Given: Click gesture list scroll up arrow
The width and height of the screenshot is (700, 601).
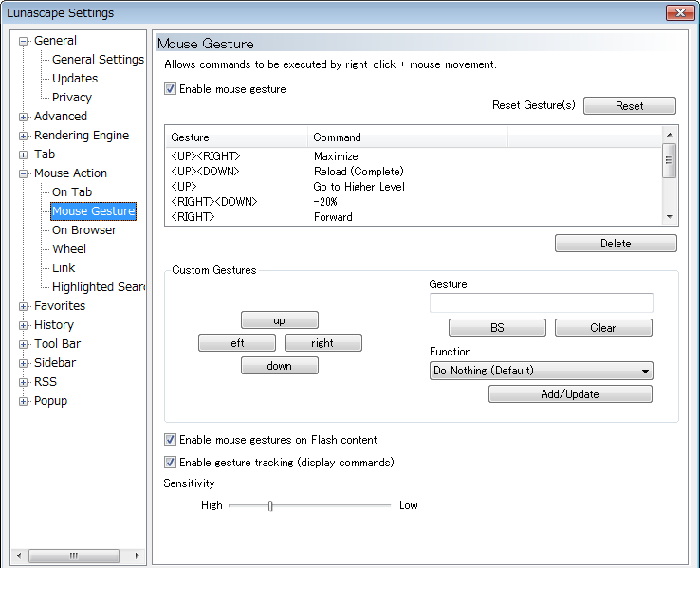Looking at the screenshot, I should tap(670, 135).
